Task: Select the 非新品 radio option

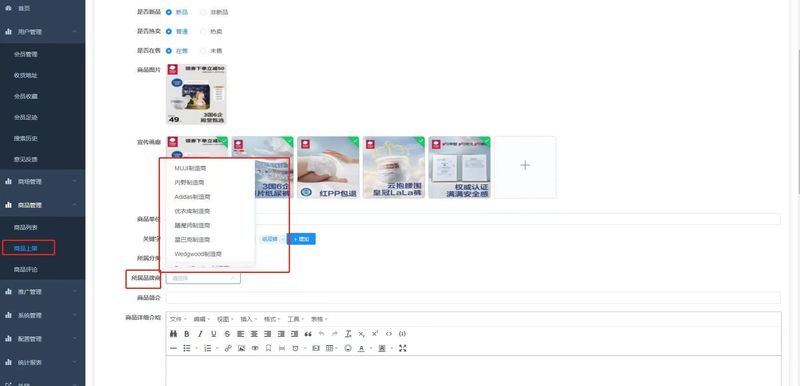Action: [214, 12]
